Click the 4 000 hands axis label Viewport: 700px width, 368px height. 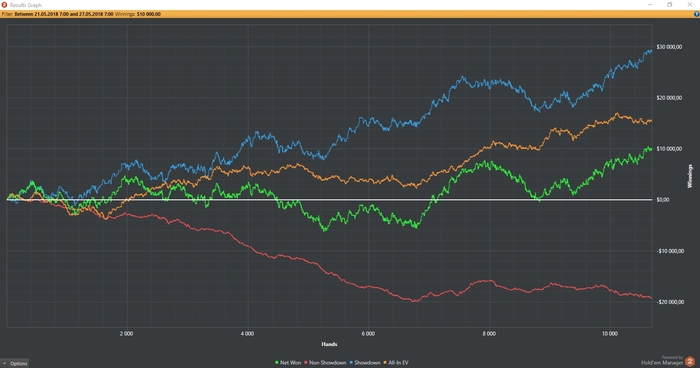point(247,334)
